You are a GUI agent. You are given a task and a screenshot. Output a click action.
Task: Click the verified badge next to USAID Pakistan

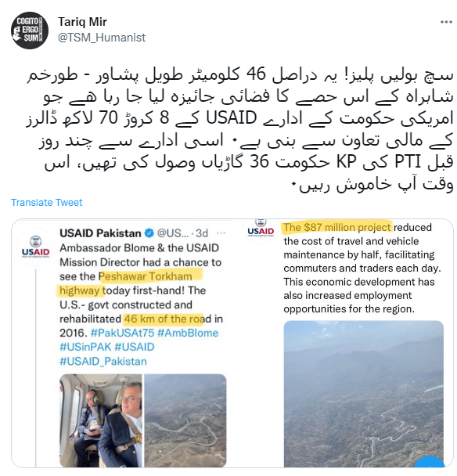149,233
